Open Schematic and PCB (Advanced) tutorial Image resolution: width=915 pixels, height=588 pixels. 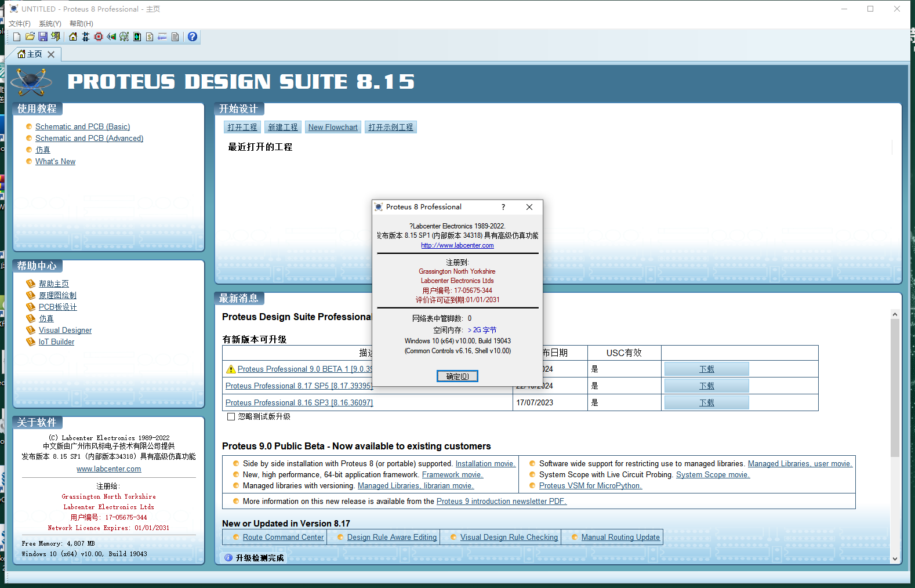(89, 138)
